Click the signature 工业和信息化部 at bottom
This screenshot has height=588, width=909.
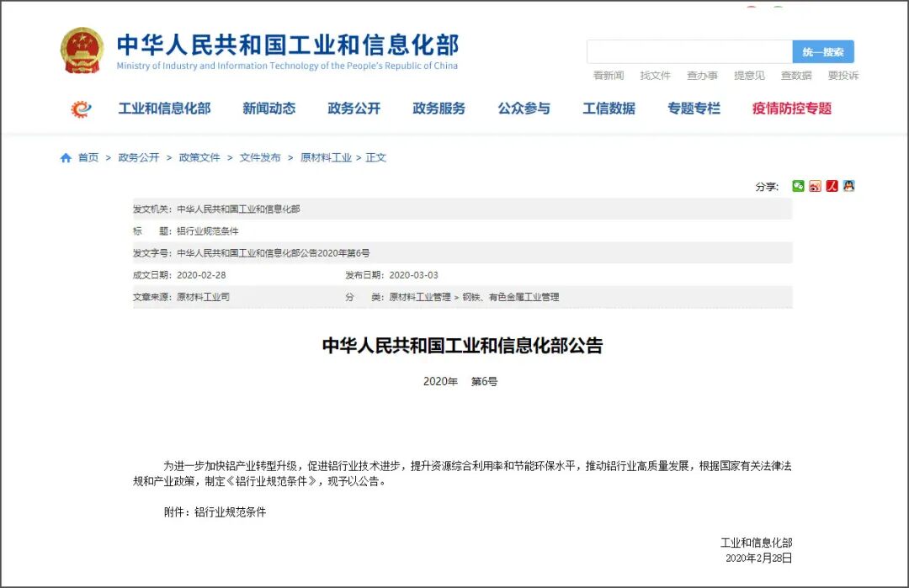[x=756, y=543]
